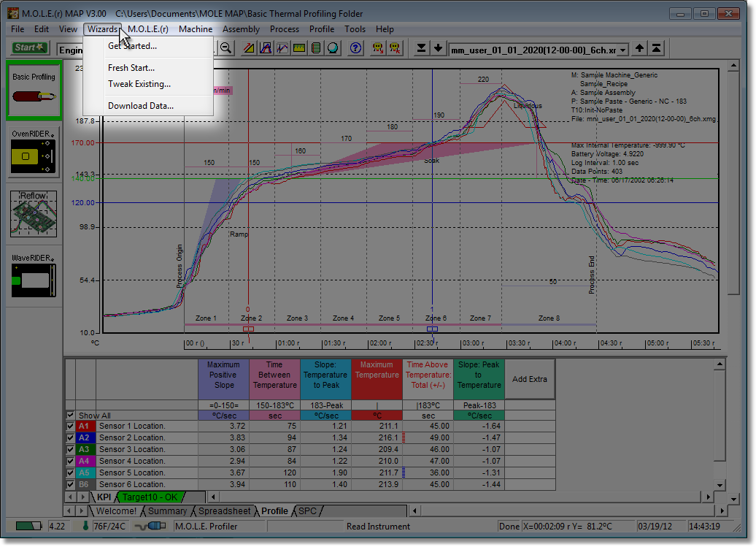This screenshot has width=756, height=547.
Task: Switch to the KPI tab
Action: pyautogui.click(x=104, y=497)
